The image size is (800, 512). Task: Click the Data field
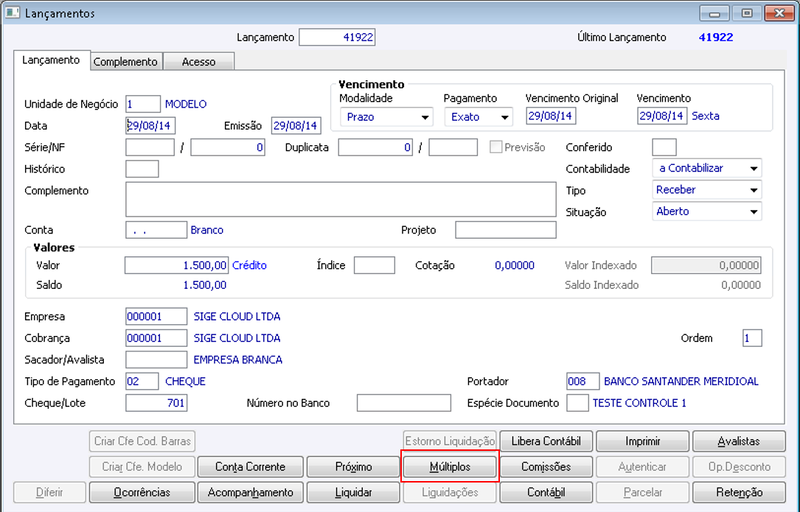pyautogui.click(x=151, y=125)
